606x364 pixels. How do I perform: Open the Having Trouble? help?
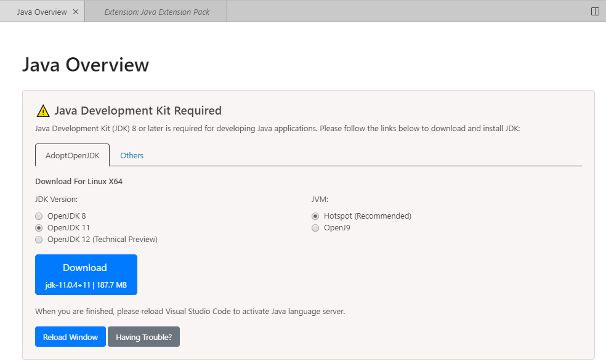point(143,336)
